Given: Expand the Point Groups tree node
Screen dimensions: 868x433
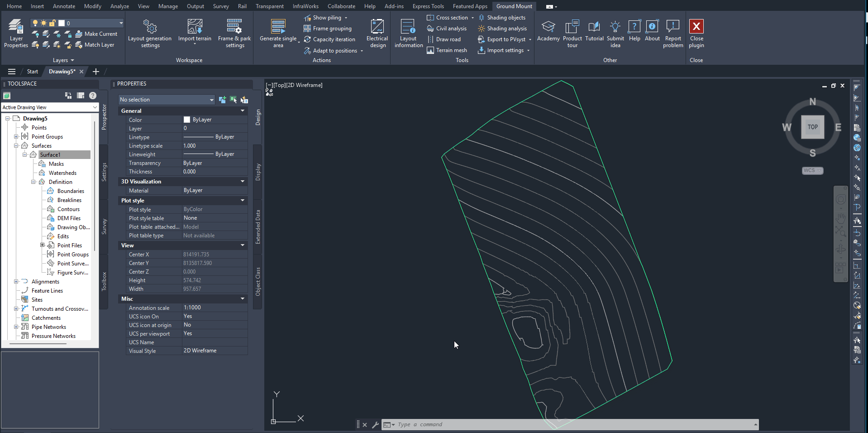Looking at the screenshot, I should point(16,137).
